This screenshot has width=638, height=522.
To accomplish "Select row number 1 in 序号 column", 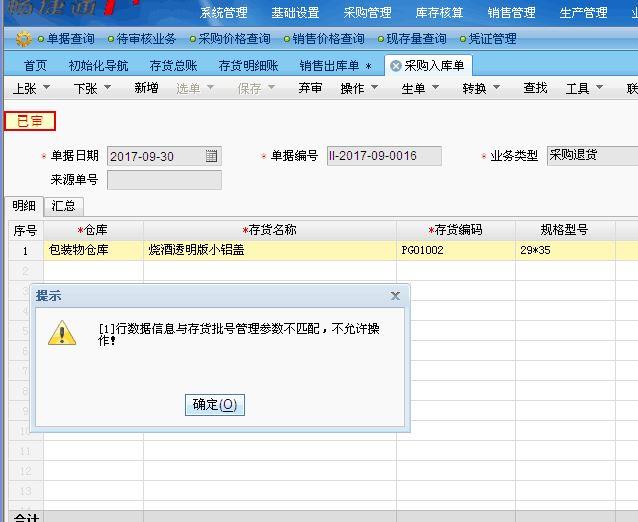I will click(26, 251).
